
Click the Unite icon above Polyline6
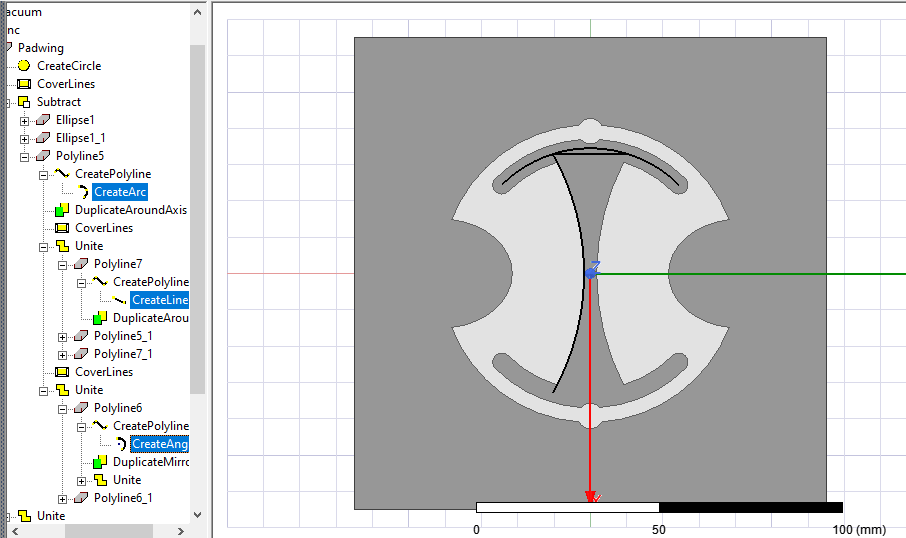pos(62,389)
